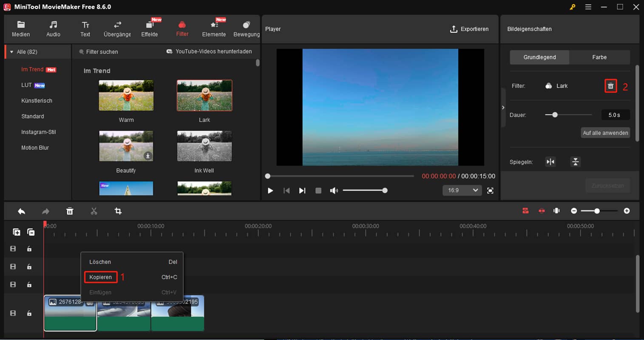Toggle full-screen preview in the player
This screenshot has width=644, height=340.
click(x=490, y=190)
